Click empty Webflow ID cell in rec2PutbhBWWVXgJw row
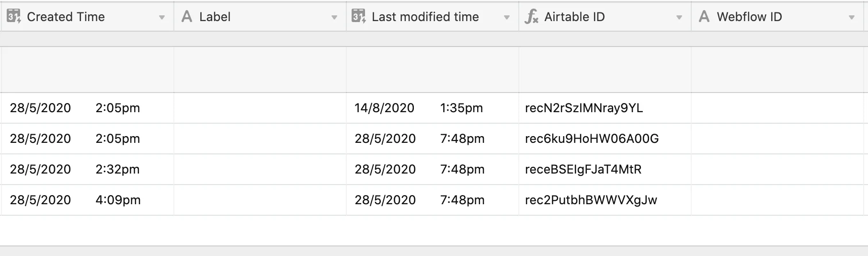Image resolution: width=868 pixels, height=256 pixels. (x=779, y=200)
